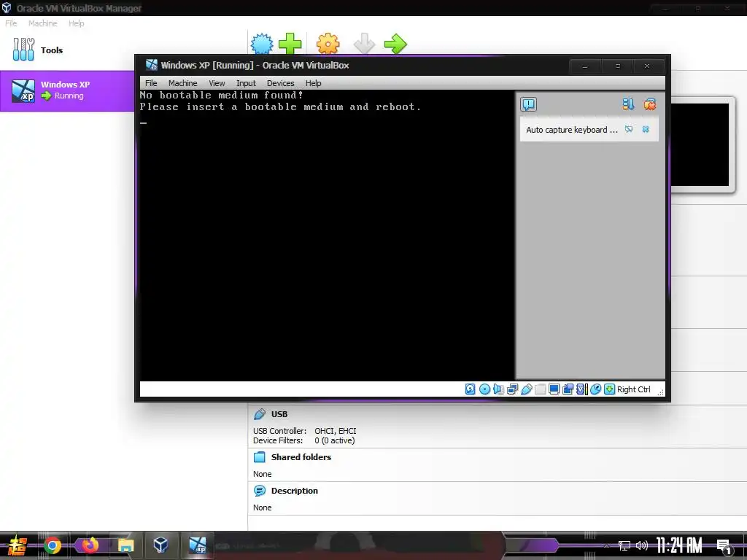Image resolution: width=747 pixels, height=560 pixels.
Task: Click the Shared folders section header
Action: click(x=301, y=457)
